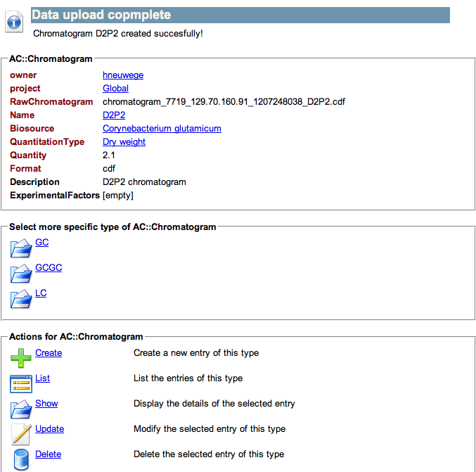Select the GC chromatogram type link
Screen dimensions: 476x472
[x=42, y=243]
